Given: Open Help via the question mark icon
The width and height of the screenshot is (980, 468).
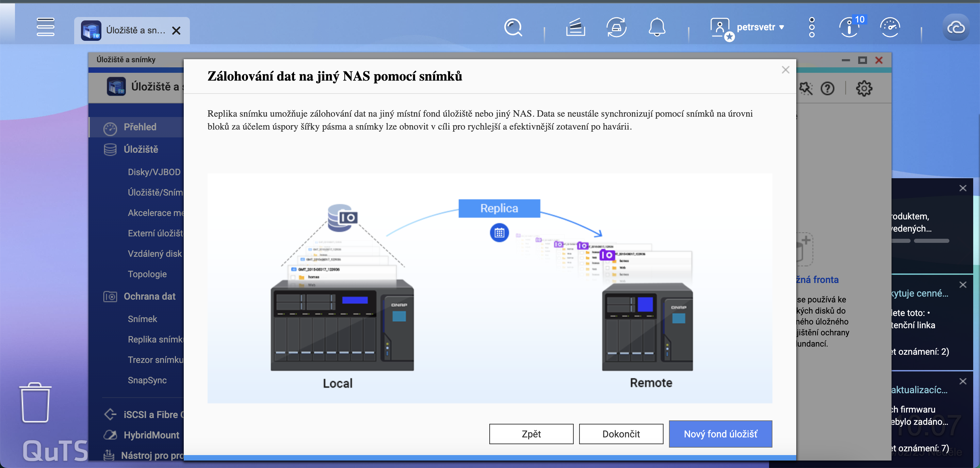Looking at the screenshot, I should pos(828,88).
